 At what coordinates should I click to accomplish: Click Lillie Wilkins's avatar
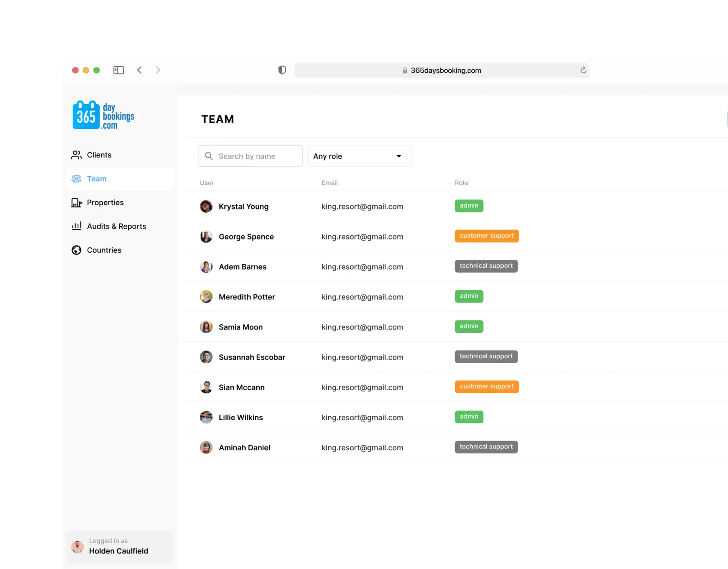pyautogui.click(x=206, y=417)
